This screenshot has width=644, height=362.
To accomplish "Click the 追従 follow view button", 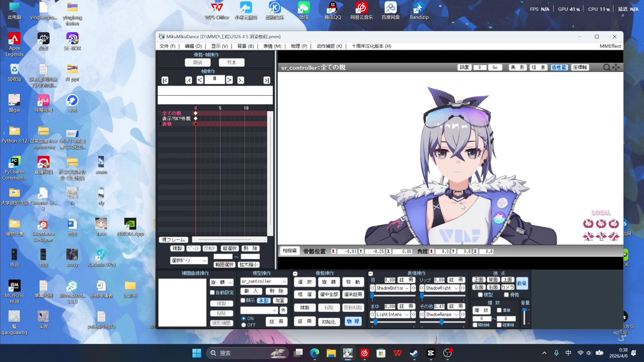I will click(522, 283).
